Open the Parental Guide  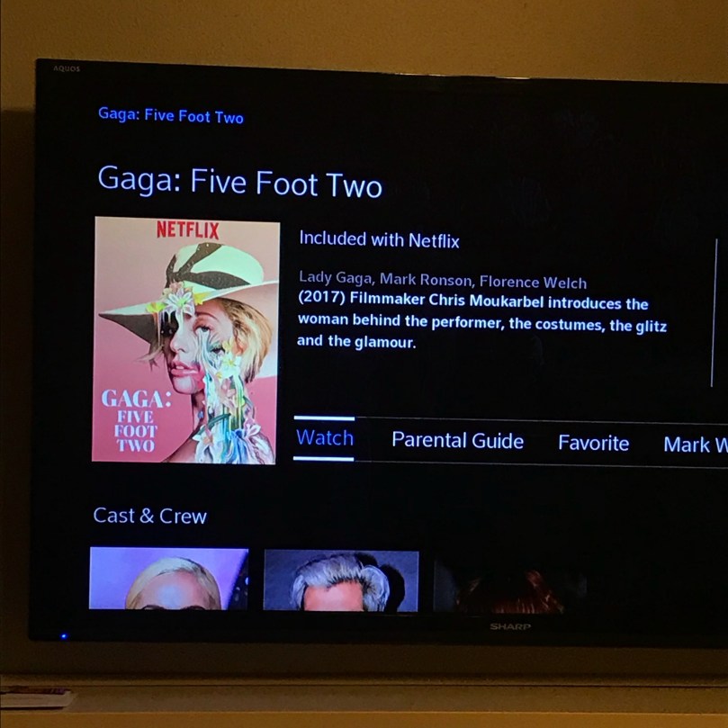[457, 441]
